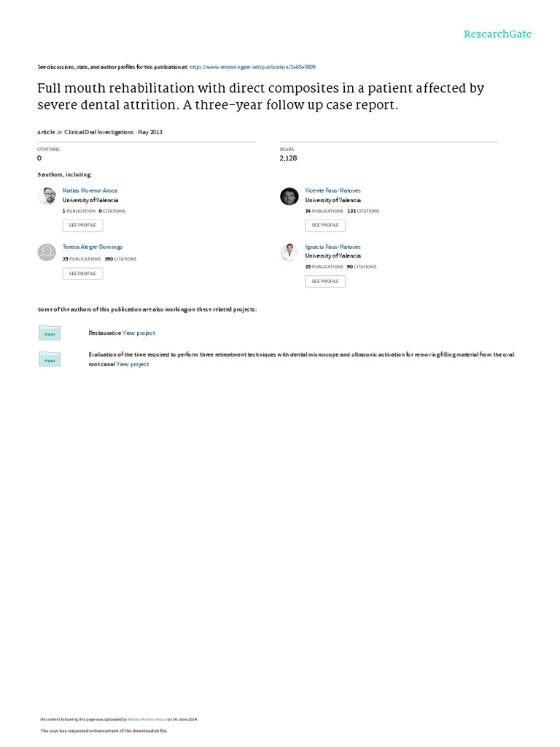Open Matias Moreno-Aroca author name in the authors list
The image size is (560, 747).
tap(90, 190)
